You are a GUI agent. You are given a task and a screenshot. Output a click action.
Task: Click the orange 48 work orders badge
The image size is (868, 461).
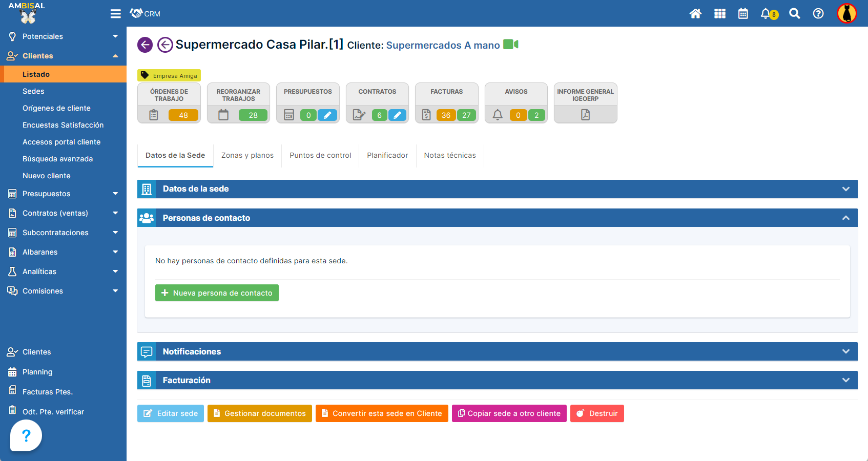(183, 115)
